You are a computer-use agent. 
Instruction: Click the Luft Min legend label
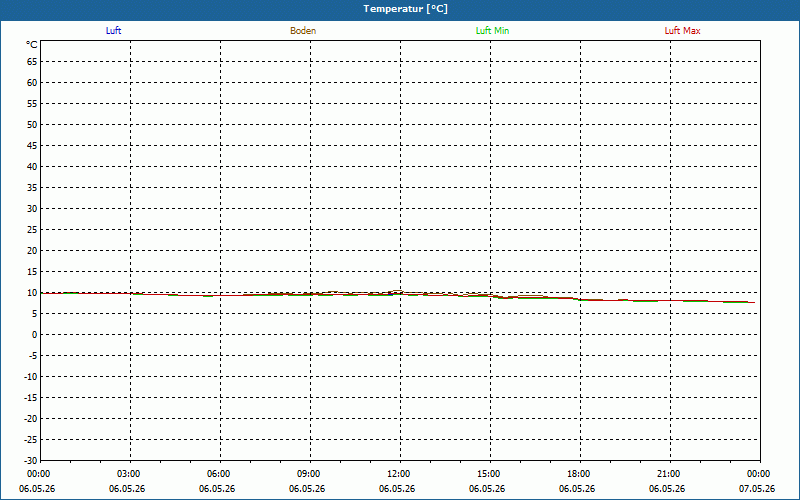492,31
